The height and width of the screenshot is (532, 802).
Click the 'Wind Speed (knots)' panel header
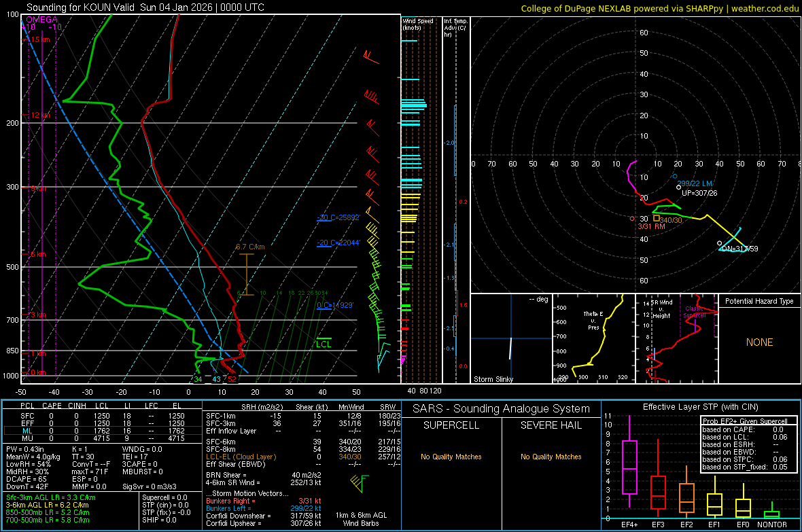[418, 24]
